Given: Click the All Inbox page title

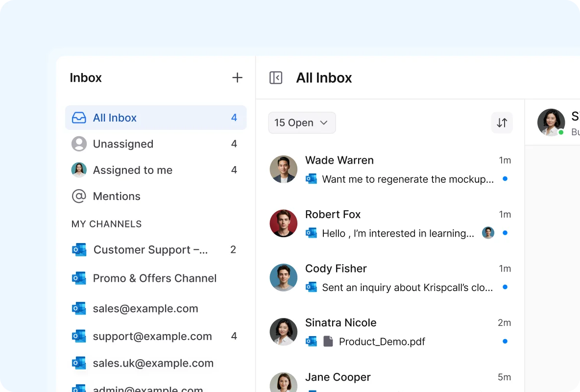Looking at the screenshot, I should click(x=324, y=78).
